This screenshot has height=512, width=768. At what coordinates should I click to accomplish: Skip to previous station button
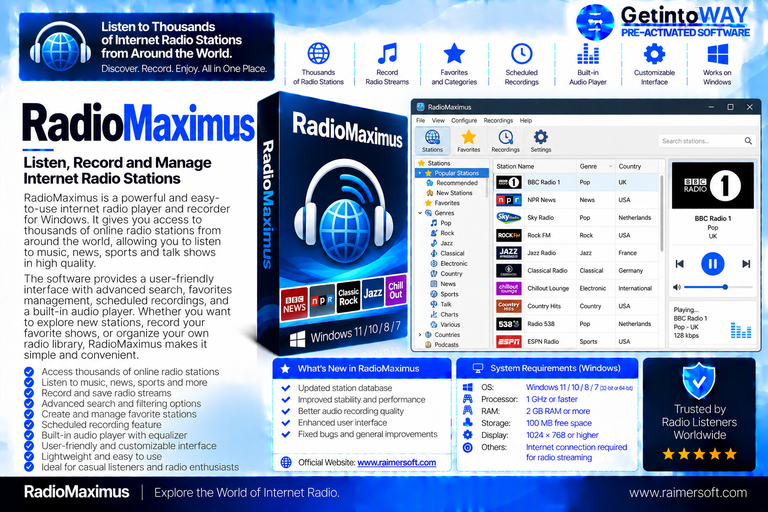pos(679,264)
